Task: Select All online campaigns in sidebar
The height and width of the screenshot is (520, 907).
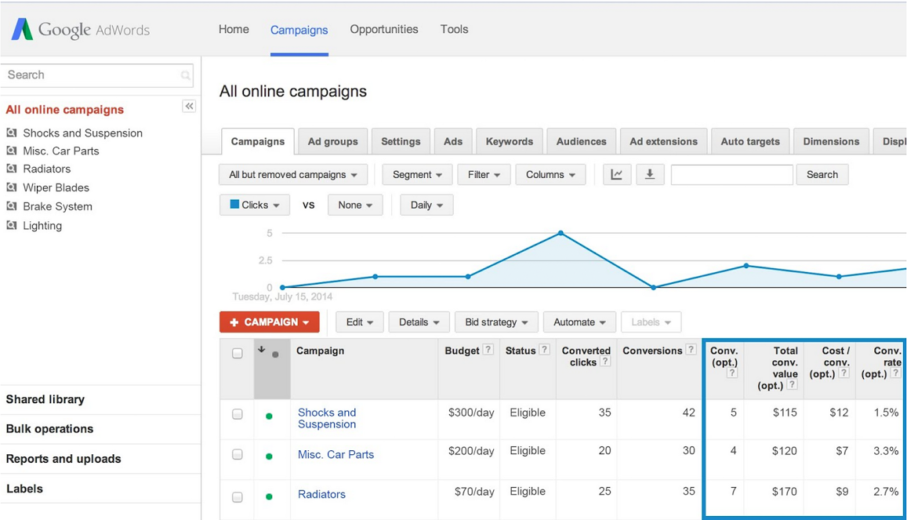Action: point(65,109)
